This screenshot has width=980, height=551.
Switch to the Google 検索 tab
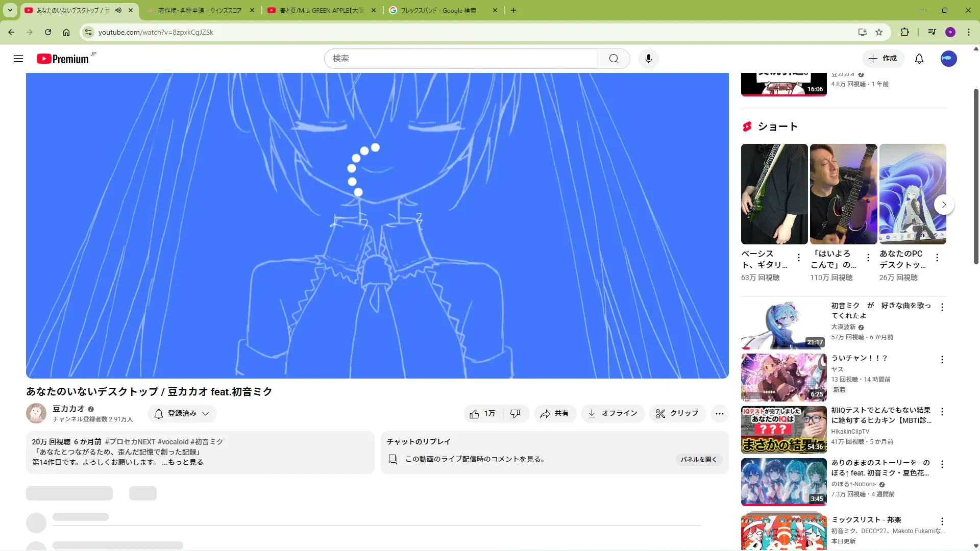point(439,10)
